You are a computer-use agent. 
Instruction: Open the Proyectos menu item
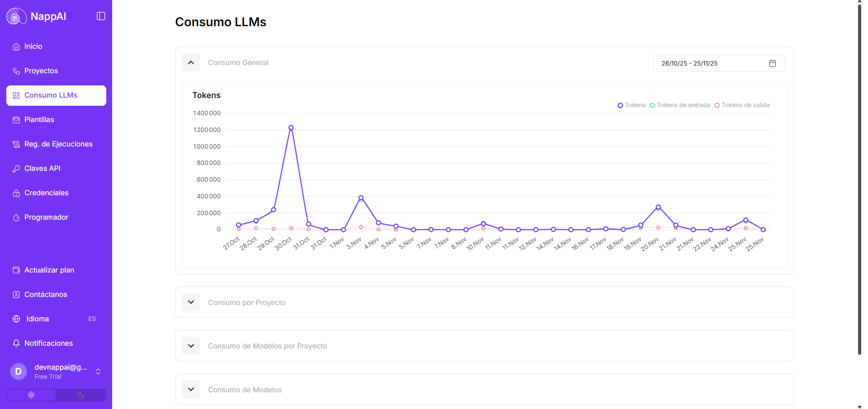tap(41, 71)
